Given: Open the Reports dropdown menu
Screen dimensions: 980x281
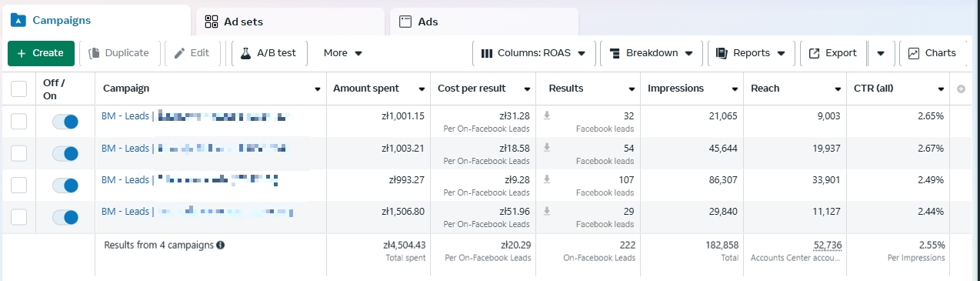Looking at the screenshot, I should 750,53.
